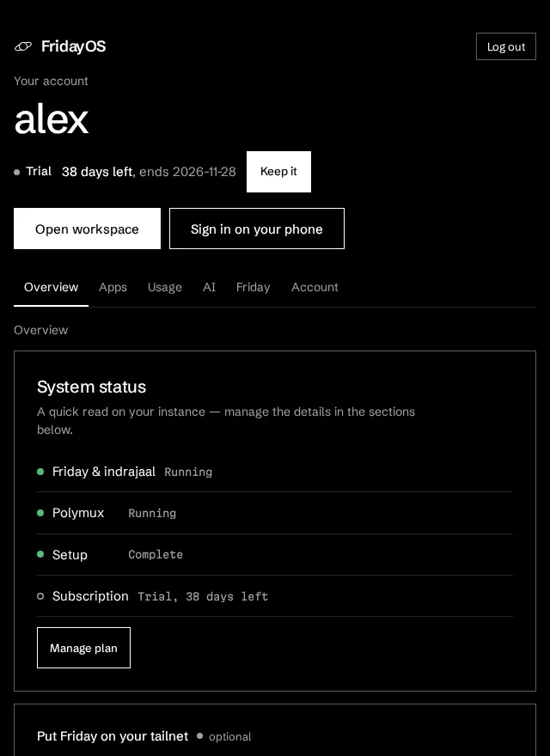Click the green status dot beside Polymux

40,513
